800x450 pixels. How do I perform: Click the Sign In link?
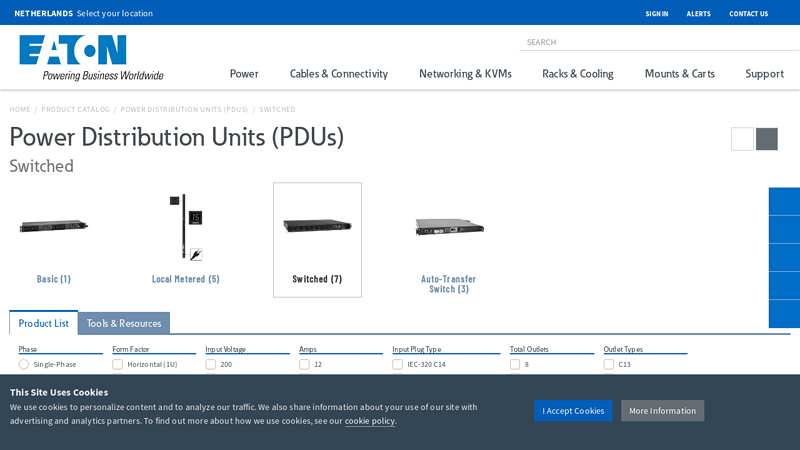657,14
